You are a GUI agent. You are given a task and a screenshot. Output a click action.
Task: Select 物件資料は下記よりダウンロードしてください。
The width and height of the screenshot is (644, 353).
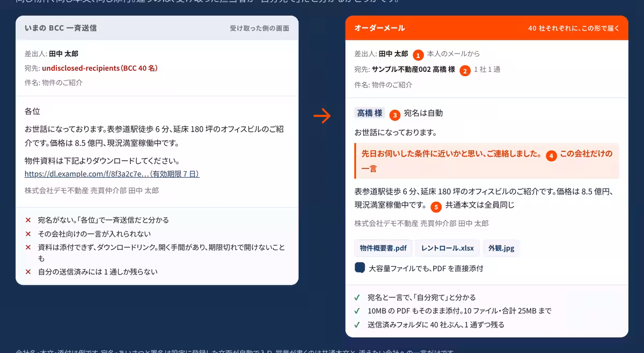(102, 161)
